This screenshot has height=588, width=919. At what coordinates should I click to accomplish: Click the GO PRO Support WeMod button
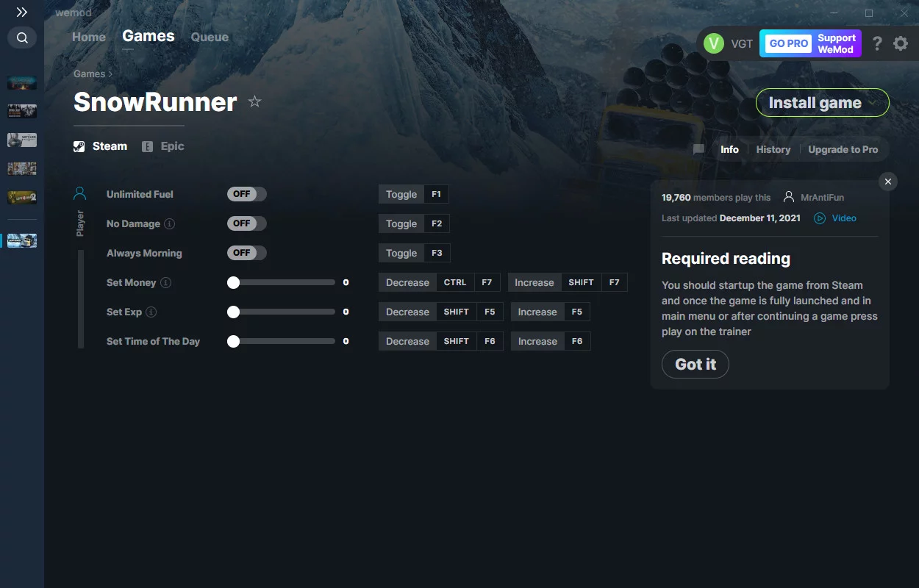(x=810, y=43)
